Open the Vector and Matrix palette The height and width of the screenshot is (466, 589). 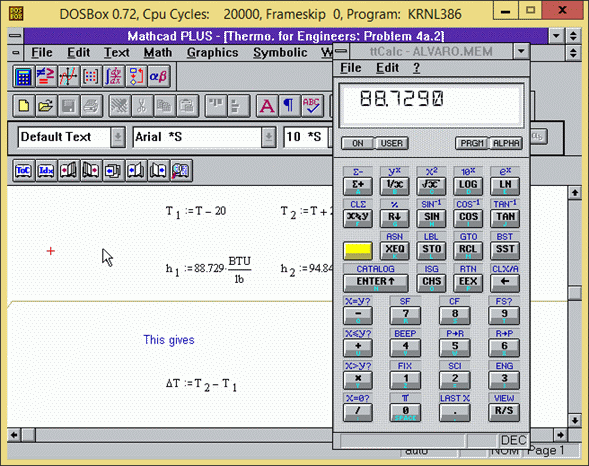(91, 77)
